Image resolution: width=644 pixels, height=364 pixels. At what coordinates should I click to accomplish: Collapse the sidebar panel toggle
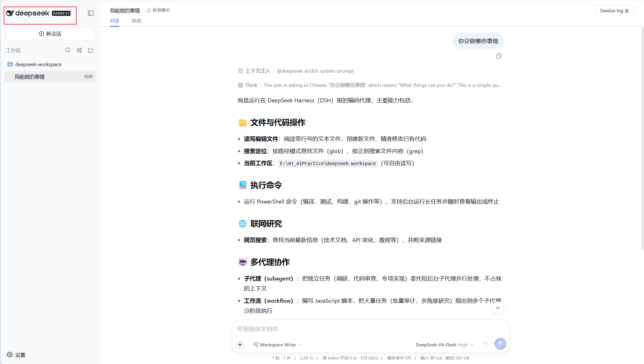click(x=91, y=13)
